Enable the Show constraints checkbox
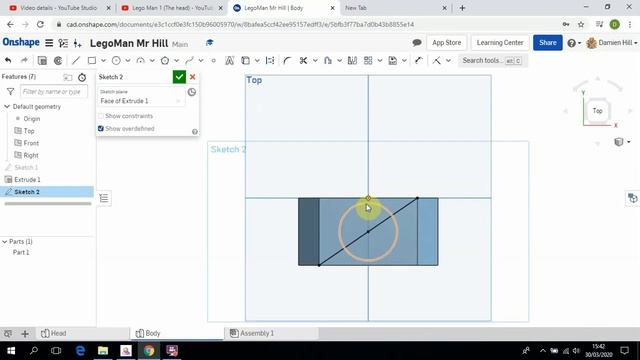Screen dimensions: 640x360 coord(101,116)
